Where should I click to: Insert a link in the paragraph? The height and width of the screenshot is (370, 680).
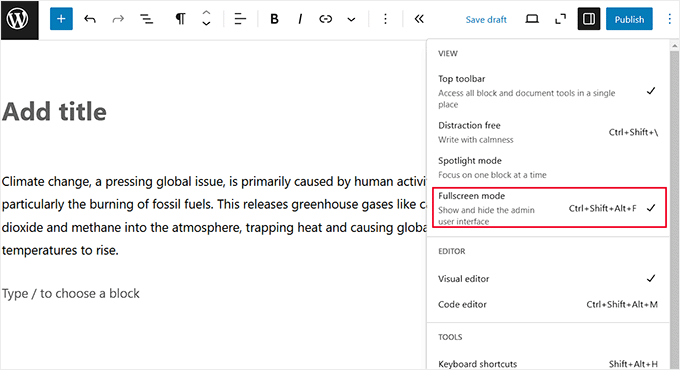coord(325,19)
